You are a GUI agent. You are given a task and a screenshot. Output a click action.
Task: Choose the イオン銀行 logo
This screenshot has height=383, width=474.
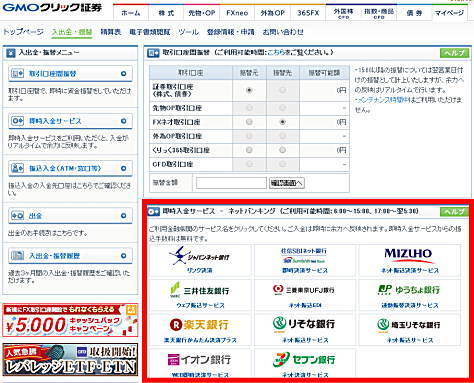coord(199,359)
